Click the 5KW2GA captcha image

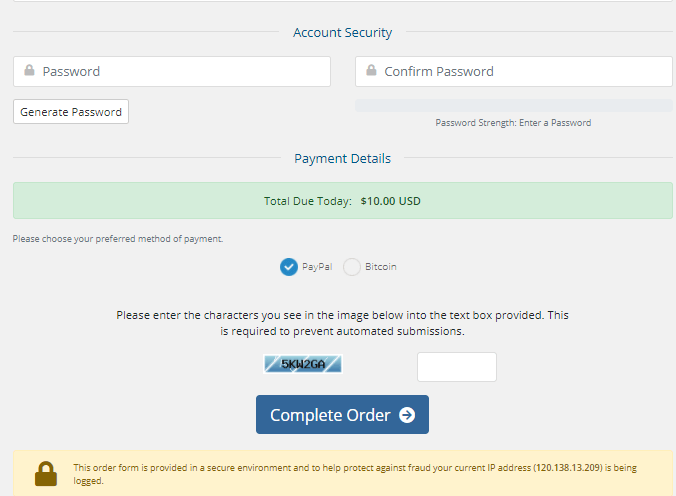pyautogui.click(x=303, y=364)
